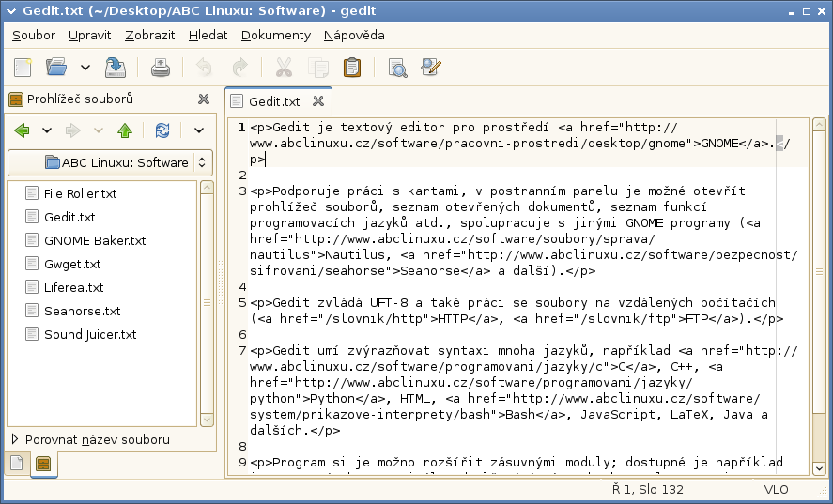Maximize the gedit window
Image resolution: width=833 pixels, height=504 pixels.
click(x=807, y=11)
